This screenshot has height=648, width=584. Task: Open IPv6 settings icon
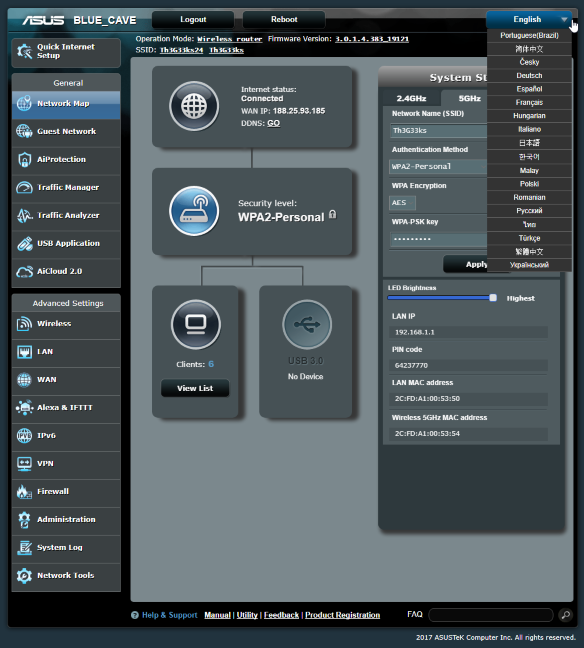tap(24, 436)
